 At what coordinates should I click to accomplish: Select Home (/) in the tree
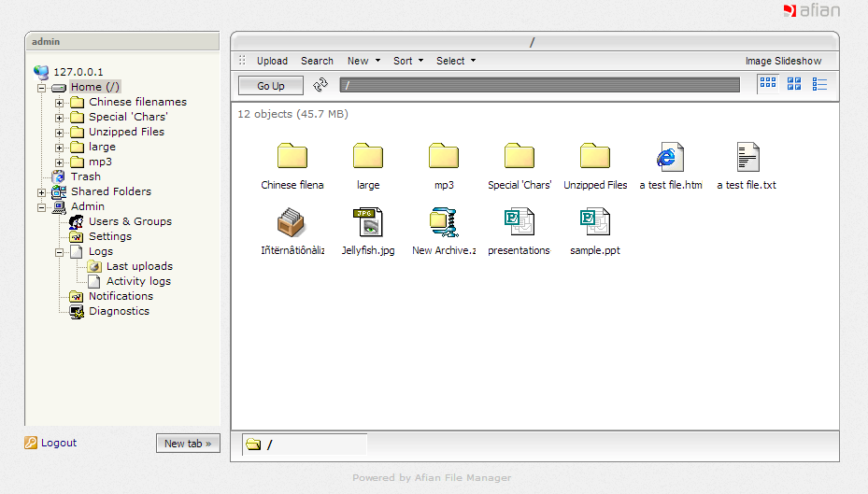[x=94, y=87]
